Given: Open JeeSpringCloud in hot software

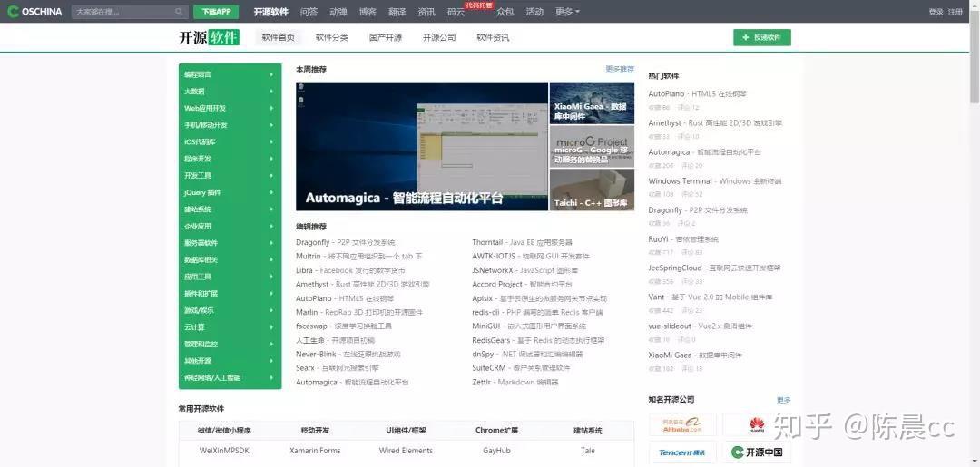Looking at the screenshot, I should click(x=714, y=268).
